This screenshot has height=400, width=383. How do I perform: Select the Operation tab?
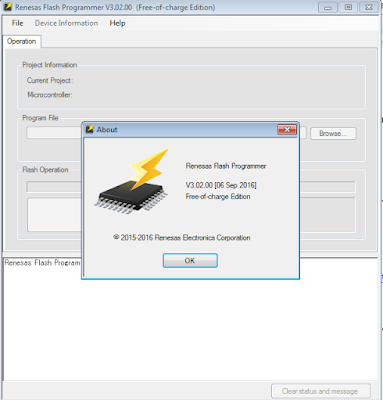[22, 41]
